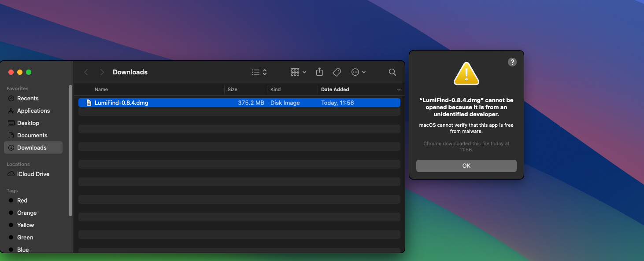Click the iCloud Drive cloud icon
Viewport: 644px width, 261px height.
tap(11, 174)
